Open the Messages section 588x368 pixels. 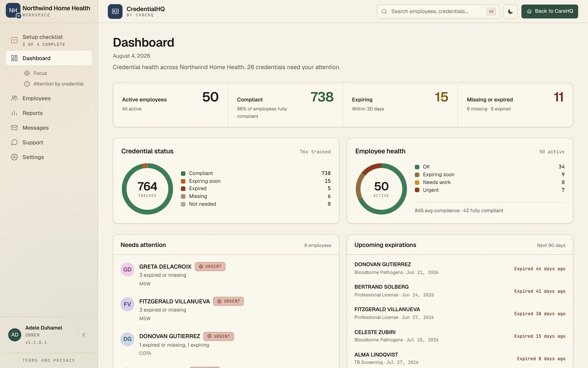pos(49,128)
